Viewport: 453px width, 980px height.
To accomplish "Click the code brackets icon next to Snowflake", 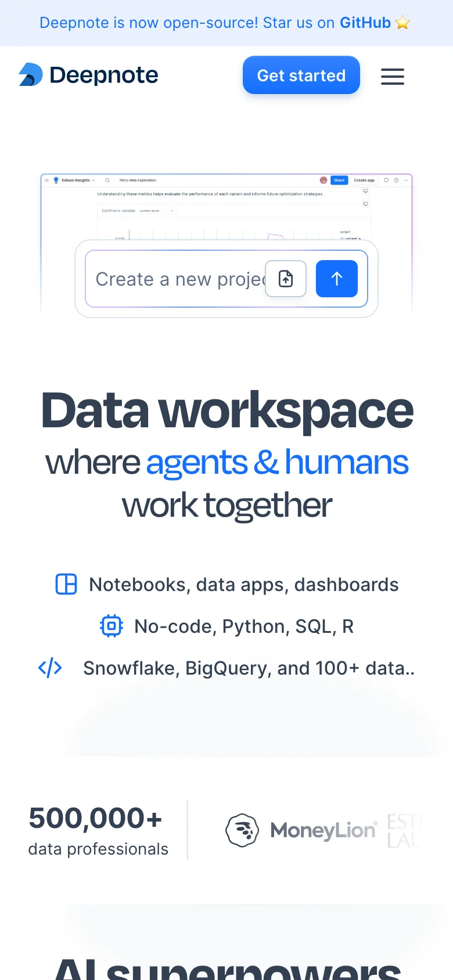I will 50,668.
